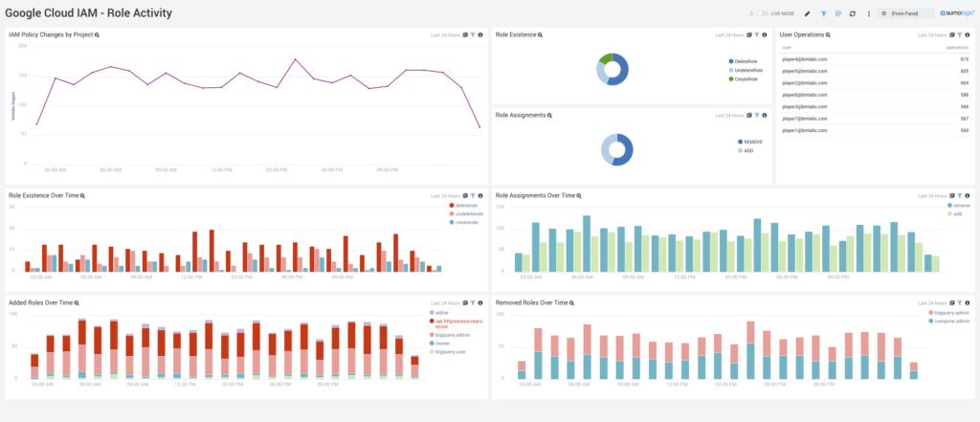Image resolution: width=980 pixels, height=422 pixels.
Task: Click the pencil edit dashboard icon
Action: tap(807, 13)
